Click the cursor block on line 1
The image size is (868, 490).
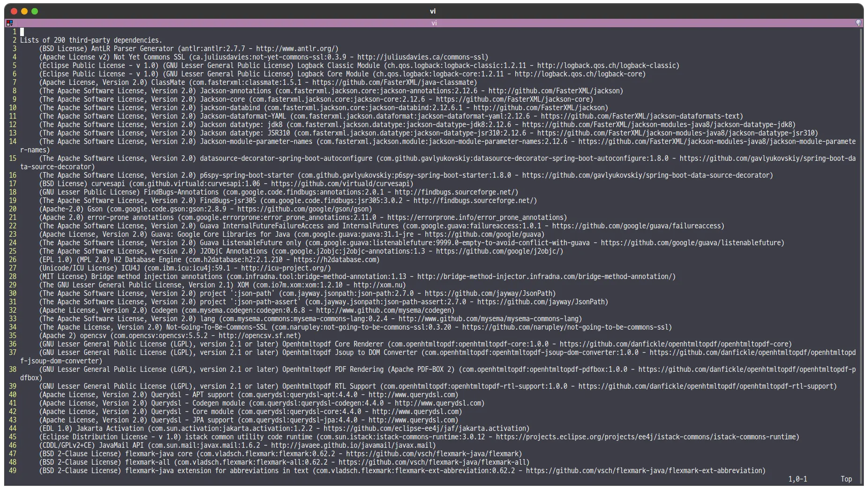[22, 32]
